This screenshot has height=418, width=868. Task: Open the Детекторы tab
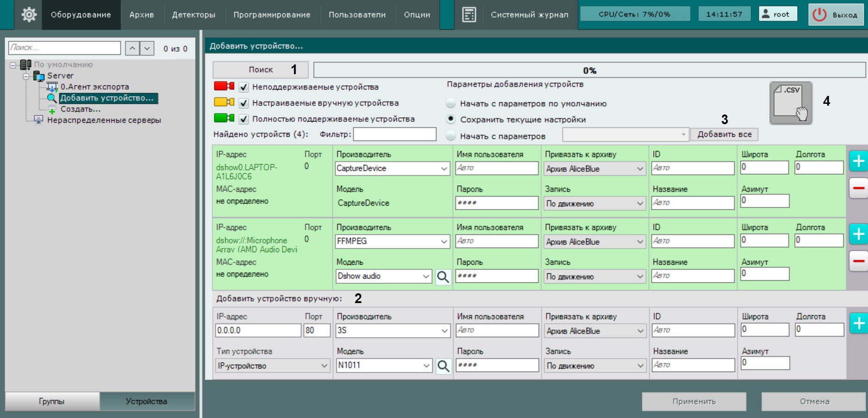pos(193,15)
